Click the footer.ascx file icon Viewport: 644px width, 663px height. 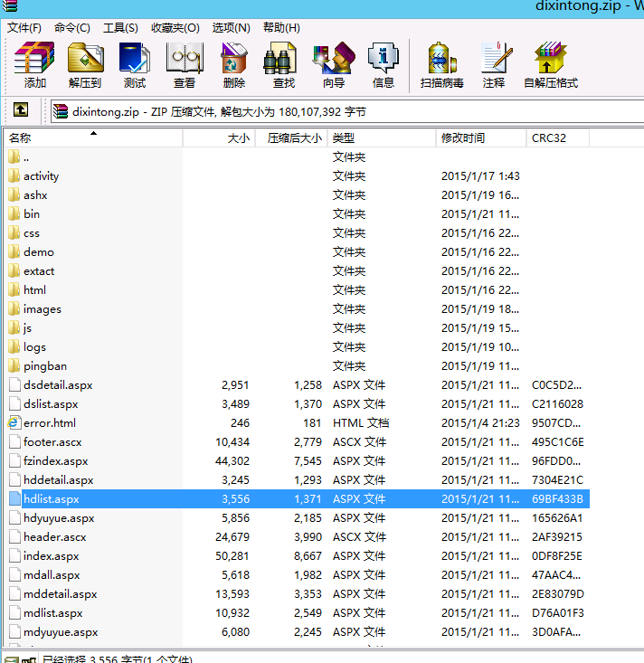pos(14,441)
